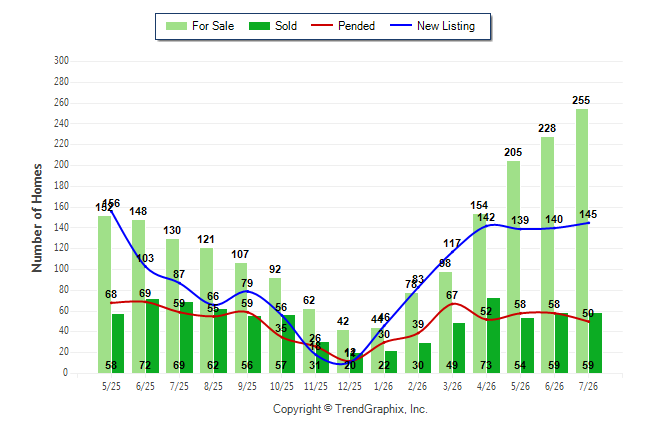Click the Copyright TrendGraphix, Inc. text

click(x=350, y=409)
